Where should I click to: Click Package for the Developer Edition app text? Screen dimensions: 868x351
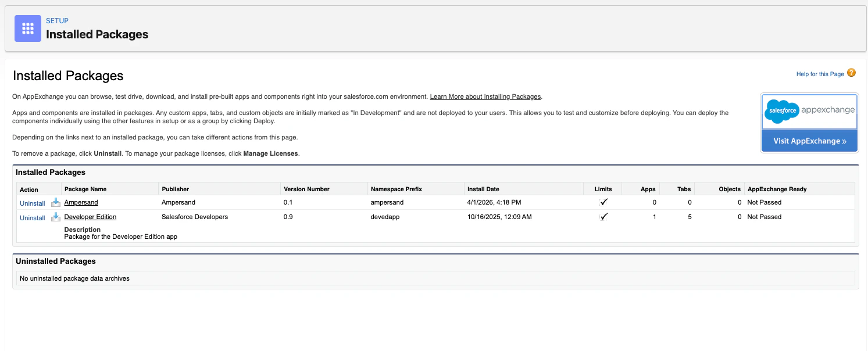[x=120, y=237]
